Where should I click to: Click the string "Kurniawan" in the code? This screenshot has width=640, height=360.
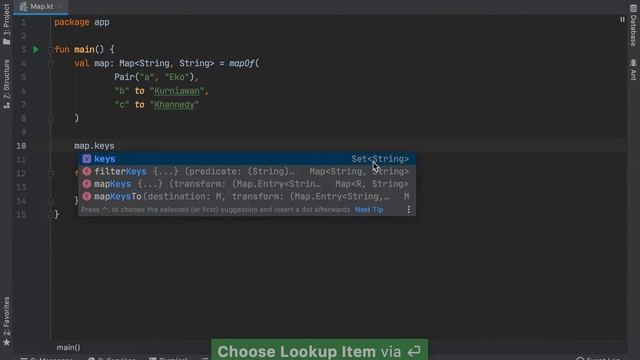177,91
